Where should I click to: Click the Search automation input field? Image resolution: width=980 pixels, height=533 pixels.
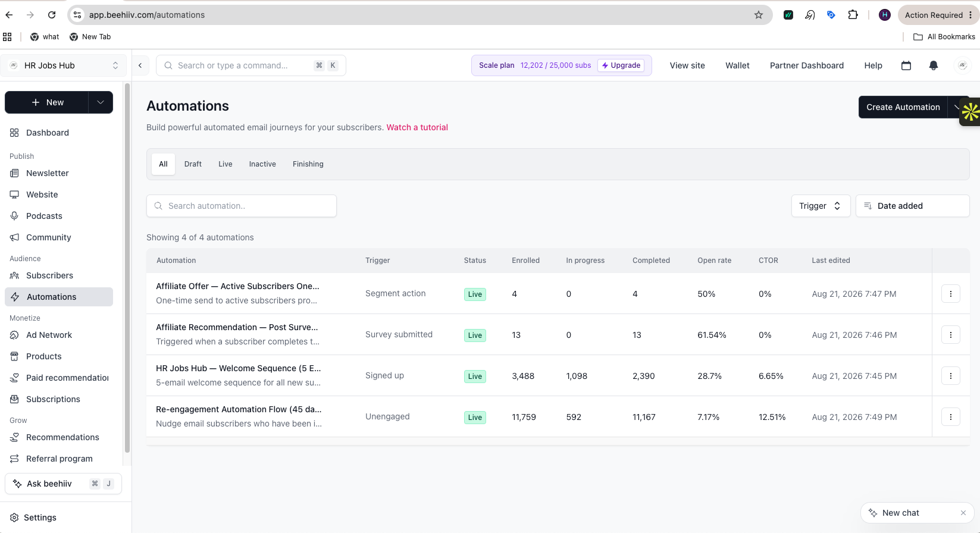(242, 206)
